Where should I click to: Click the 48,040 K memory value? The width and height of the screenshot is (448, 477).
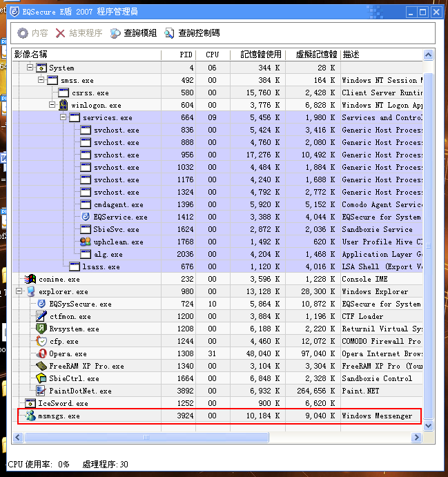tap(263, 353)
